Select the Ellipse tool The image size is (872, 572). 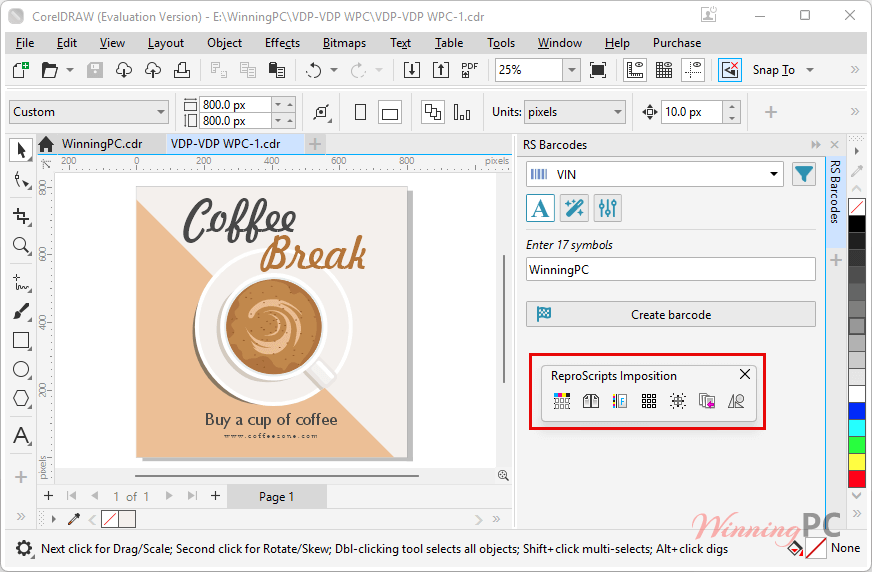point(21,369)
